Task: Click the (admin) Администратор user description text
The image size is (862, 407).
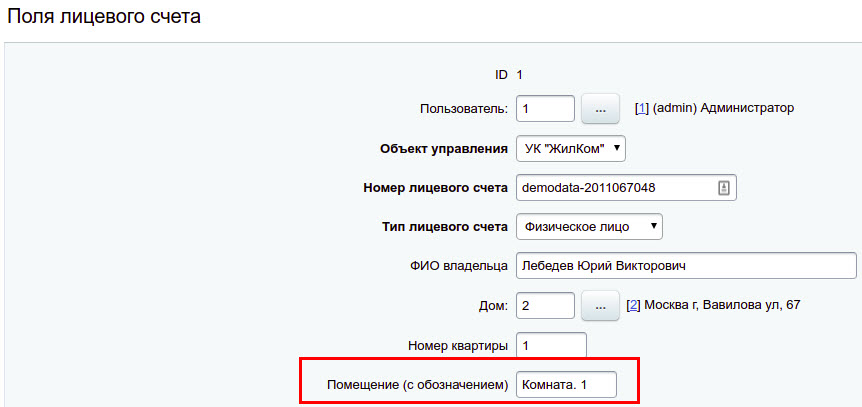Action: pos(723,108)
